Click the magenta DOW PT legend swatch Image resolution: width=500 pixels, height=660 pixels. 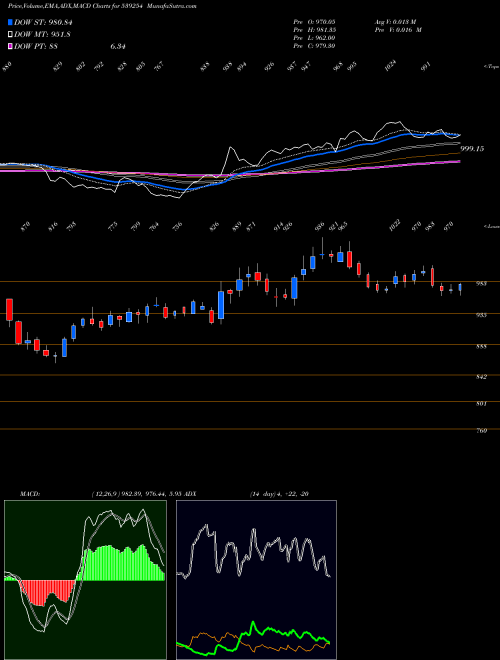click(x=10, y=46)
